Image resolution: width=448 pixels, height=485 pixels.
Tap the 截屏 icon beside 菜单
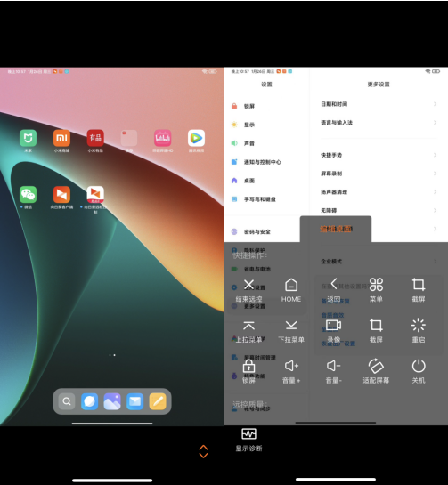(x=419, y=284)
